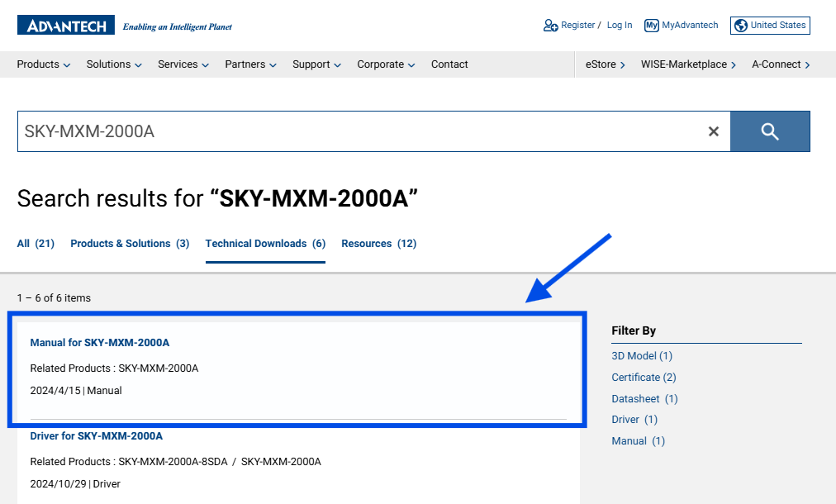Clear the search field with X icon
This screenshot has height=504, width=836.
point(714,131)
